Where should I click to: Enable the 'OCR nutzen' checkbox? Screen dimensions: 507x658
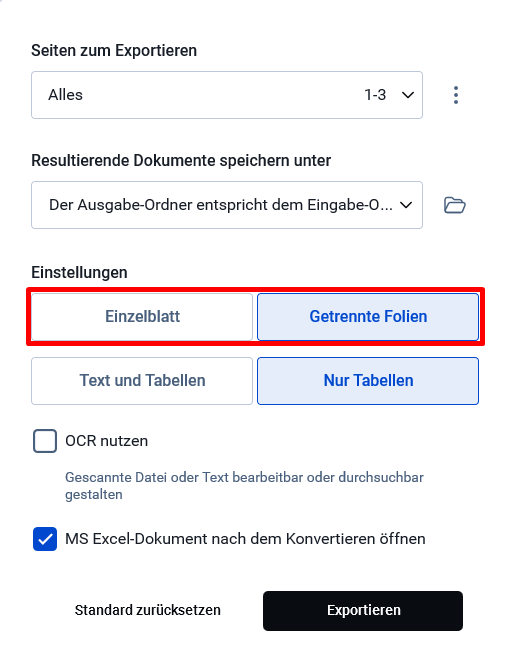pos(45,441)
